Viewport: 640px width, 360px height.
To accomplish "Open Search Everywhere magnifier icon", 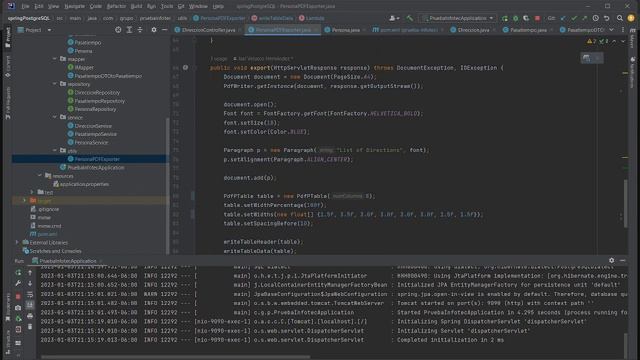I will [620, 18].
